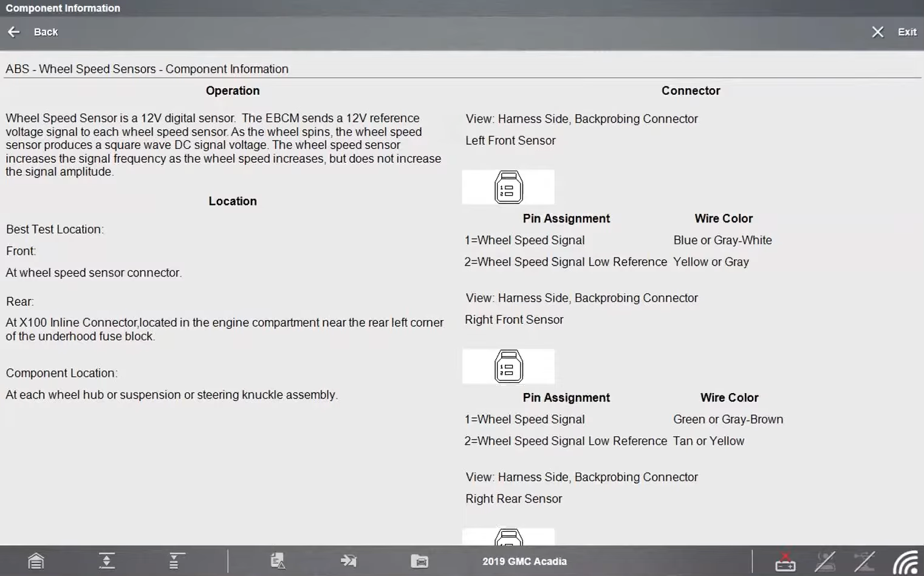Click the Back label in the header
The image size is (924, 576).
click(46, 32)
